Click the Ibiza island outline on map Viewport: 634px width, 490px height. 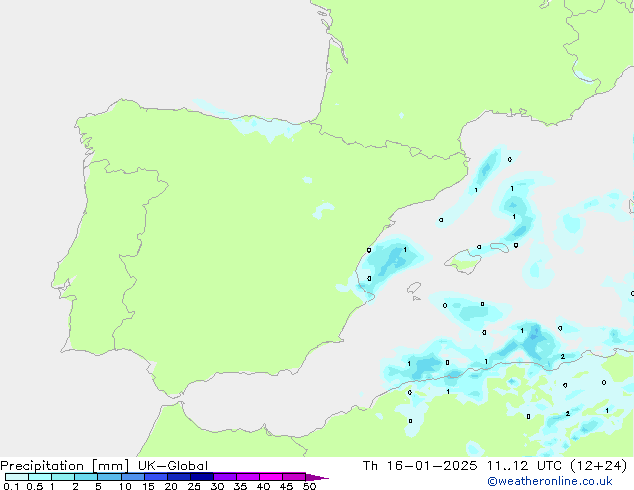414,288
